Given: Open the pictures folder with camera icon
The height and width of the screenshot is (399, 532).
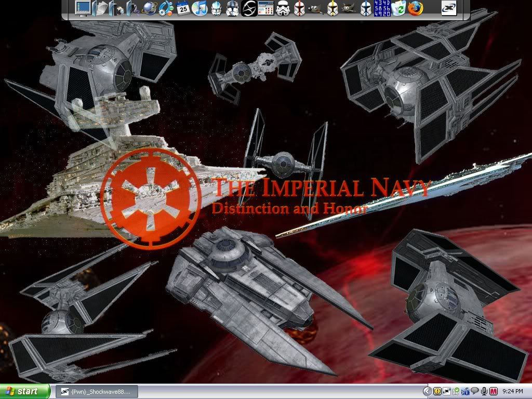Looking at the screenshot, I should 116,8.
